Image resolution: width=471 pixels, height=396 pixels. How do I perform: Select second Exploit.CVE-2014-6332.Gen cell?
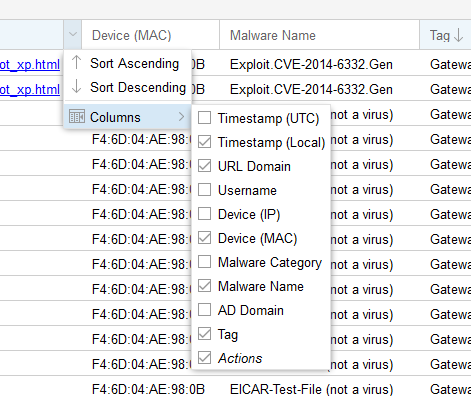pos(311,89)
